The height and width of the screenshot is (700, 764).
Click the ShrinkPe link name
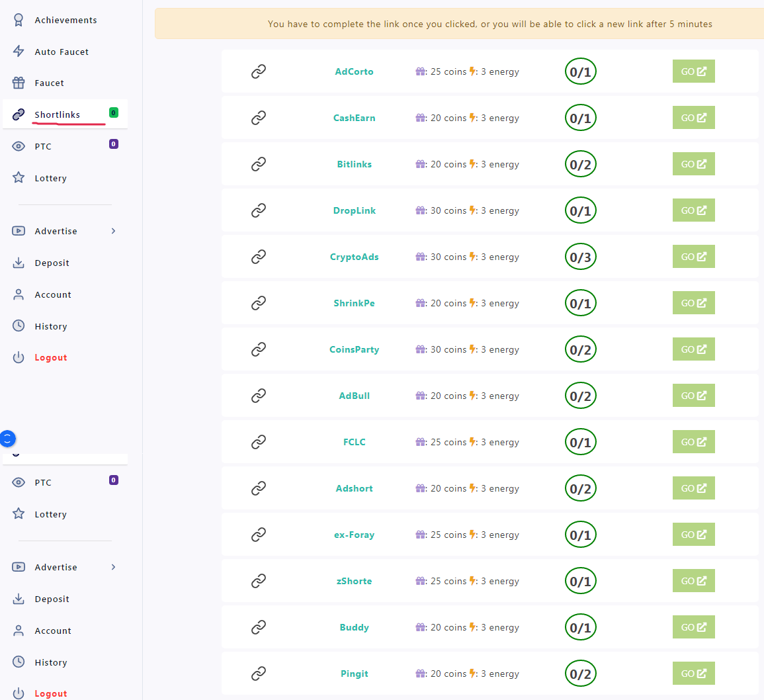click(355, 303)
